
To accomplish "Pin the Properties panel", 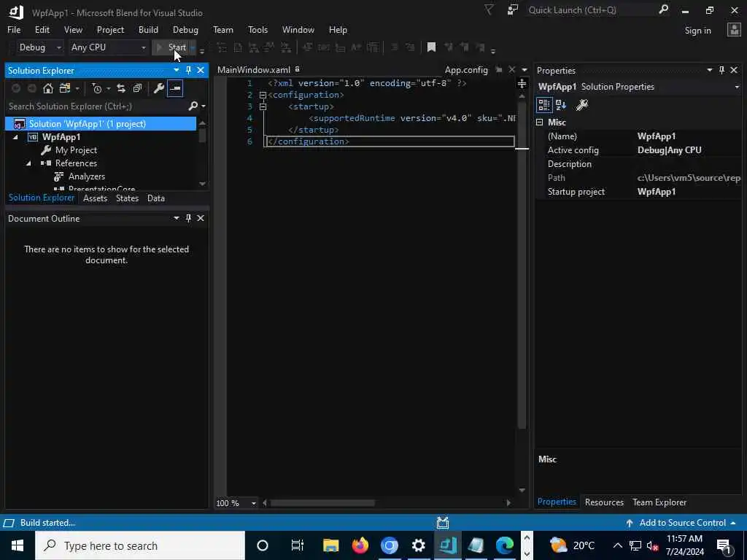I will point(721,71).
